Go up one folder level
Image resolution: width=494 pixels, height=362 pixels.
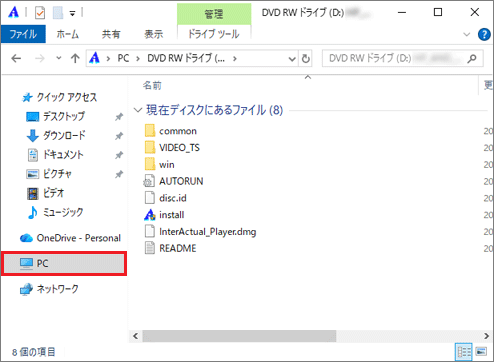tap(75, 59)
